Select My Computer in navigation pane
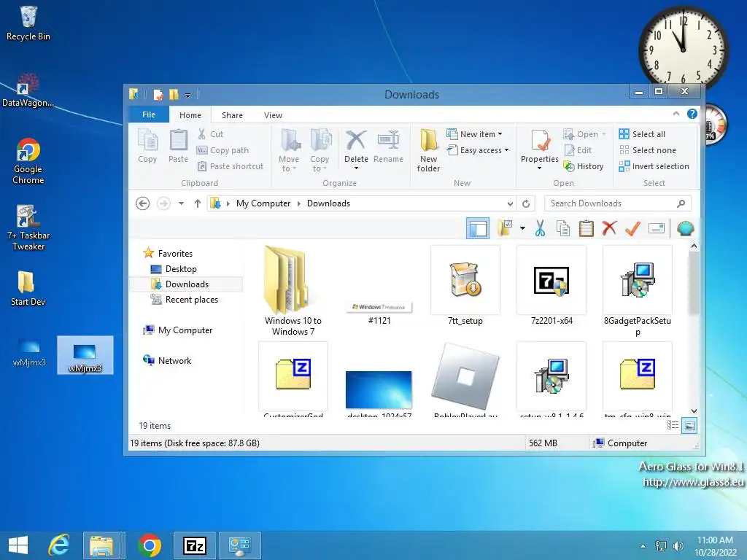This screenshot has height=560, width=747. pyautogui.click(x=185, y=330)
